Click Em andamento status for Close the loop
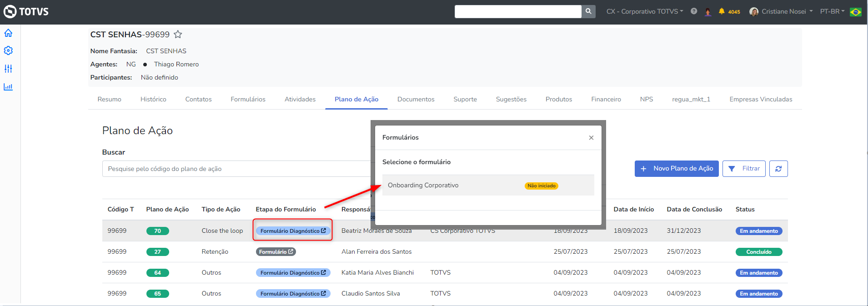Screen dimensions: 868x306 click(x=759, y=231)
